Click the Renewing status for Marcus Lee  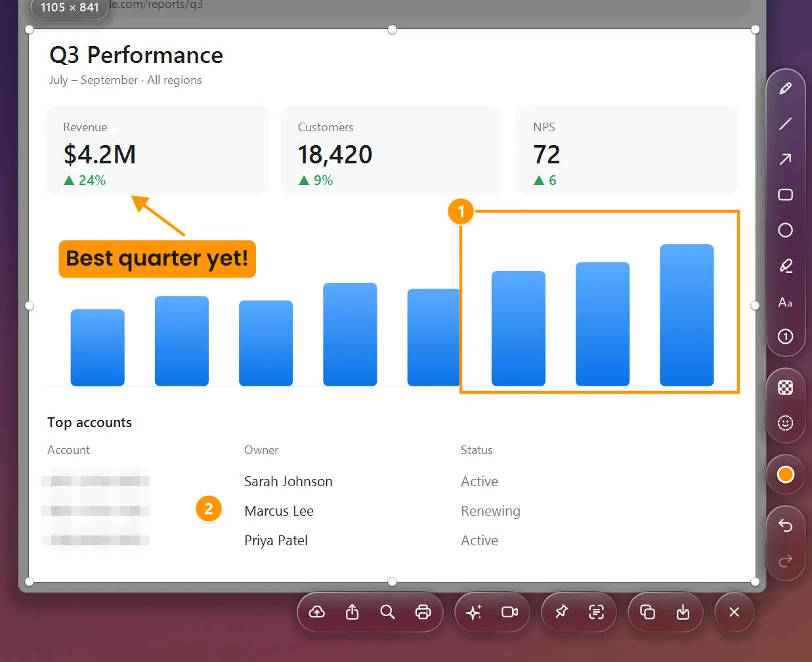point(491,511)
